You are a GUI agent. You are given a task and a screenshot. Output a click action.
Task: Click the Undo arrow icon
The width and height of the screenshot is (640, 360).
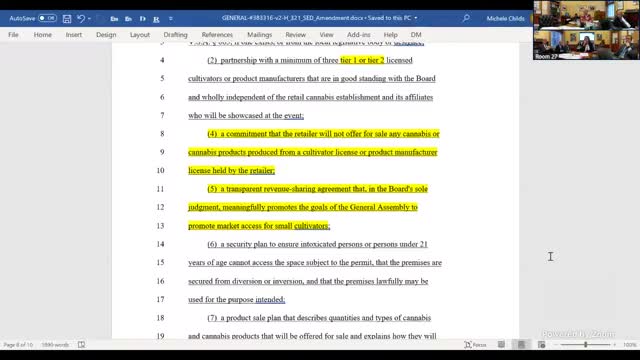pyautogui.click(x=81, y=18)
